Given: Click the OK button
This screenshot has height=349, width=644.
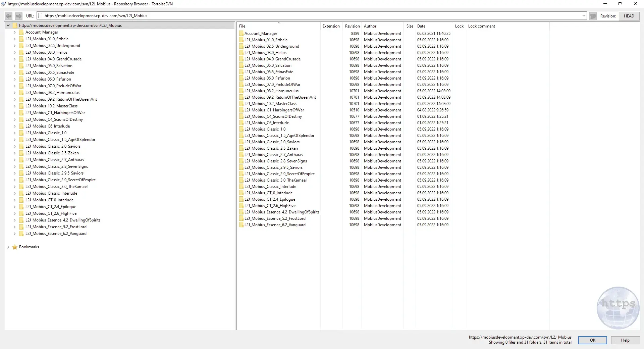Looking at the screenshot, I should (x=592, y=340).
